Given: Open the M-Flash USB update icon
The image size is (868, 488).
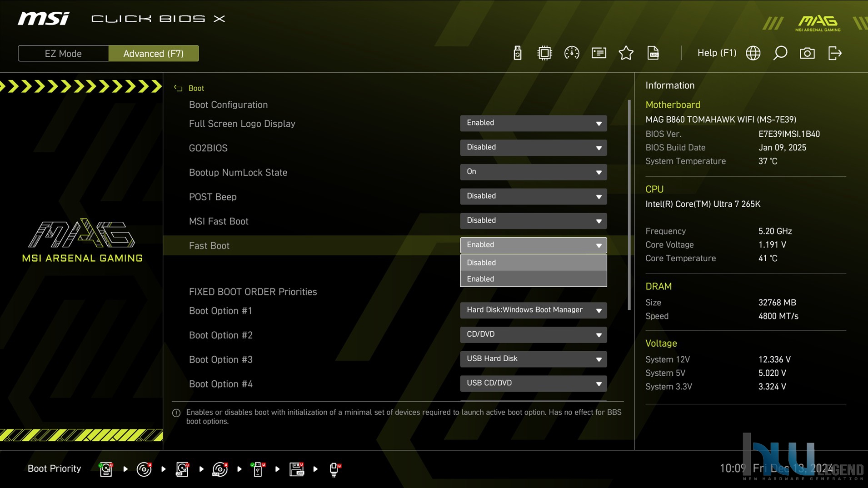Looking at the screenshot, I should (517, 53).
